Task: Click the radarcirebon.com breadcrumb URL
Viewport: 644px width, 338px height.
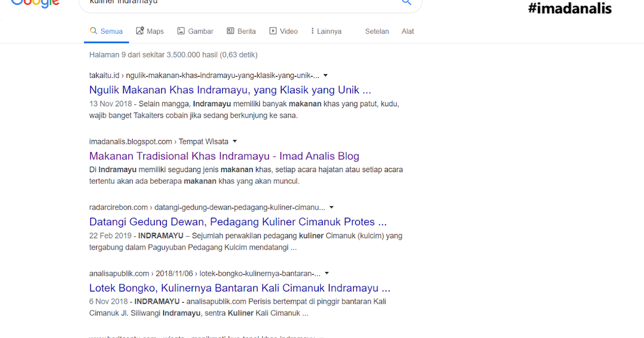Action: point(207,208)
